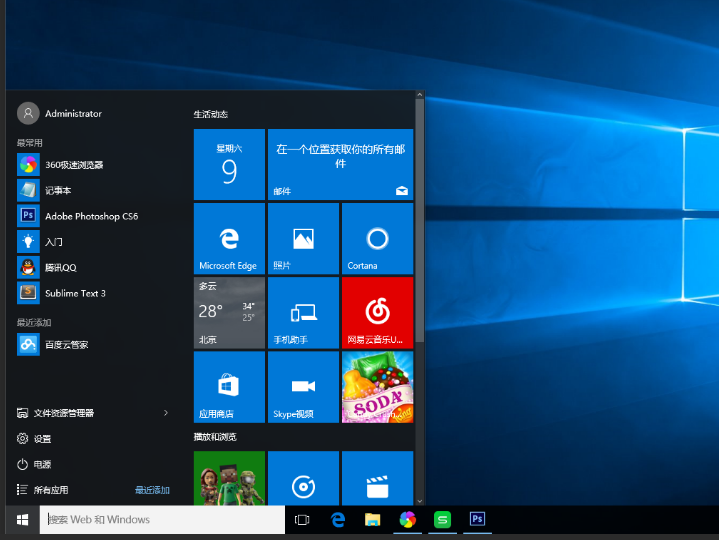
Task: Click the Search Web and Windows box
Action: (x=163, y=519)
